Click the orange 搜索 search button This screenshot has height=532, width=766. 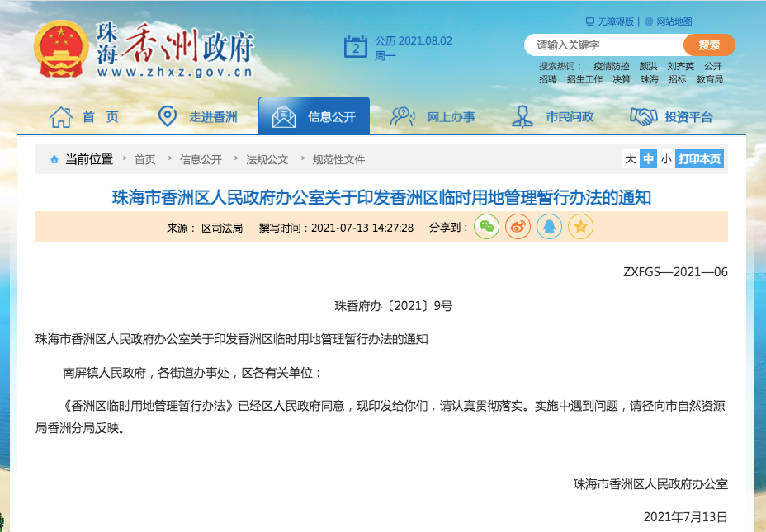click(x=708, y=45)
